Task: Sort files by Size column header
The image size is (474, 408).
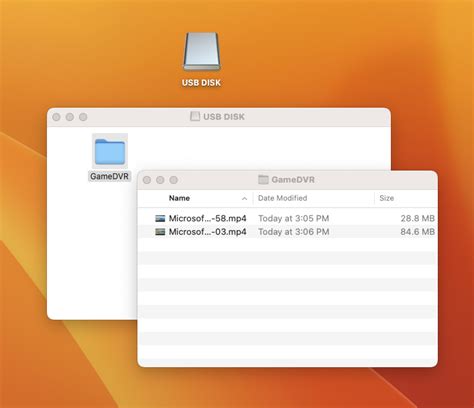Action: pyautogui.click(x=387, y=198)
